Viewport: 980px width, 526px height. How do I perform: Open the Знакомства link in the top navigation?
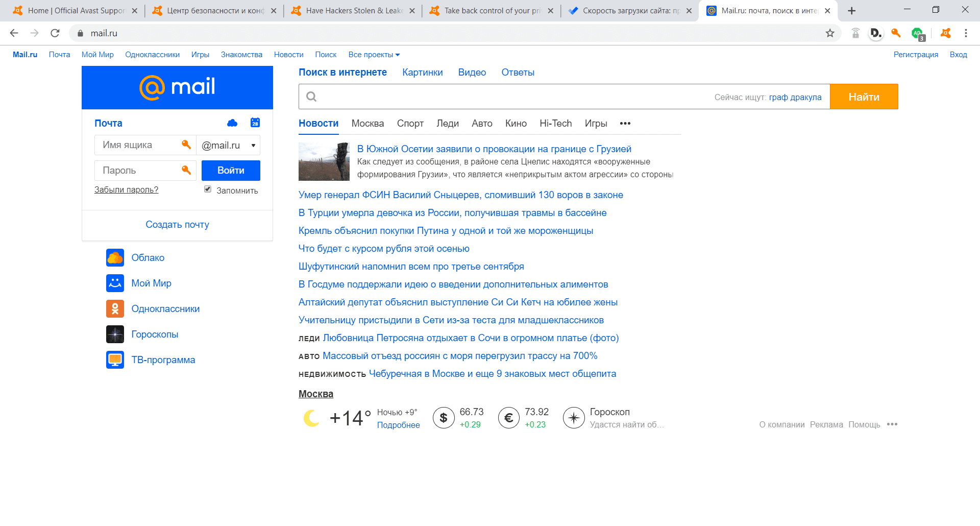241,55
